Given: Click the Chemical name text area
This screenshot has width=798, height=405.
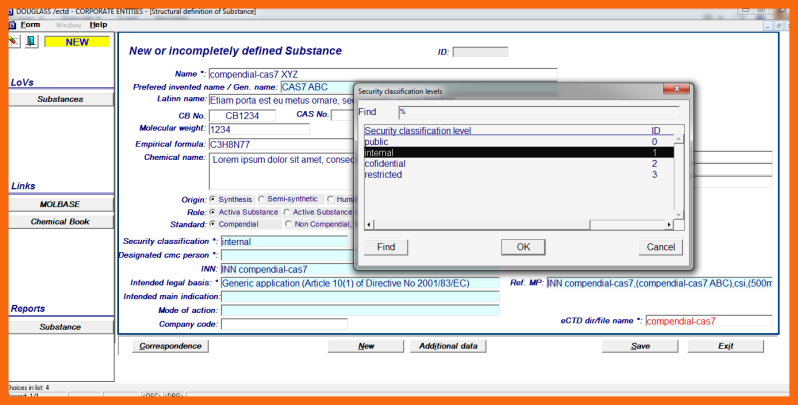Looking at the screenshot, I should click(x=281, y=171).
